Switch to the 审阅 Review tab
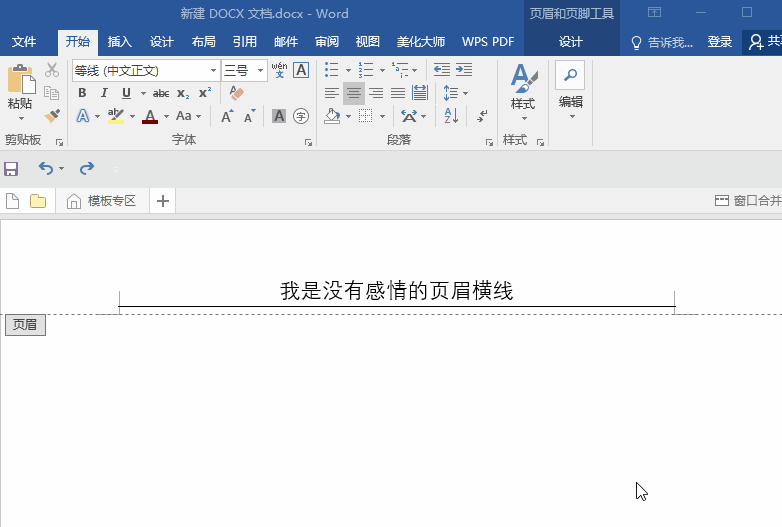782x527 pixels. click(x=327, y=42)
